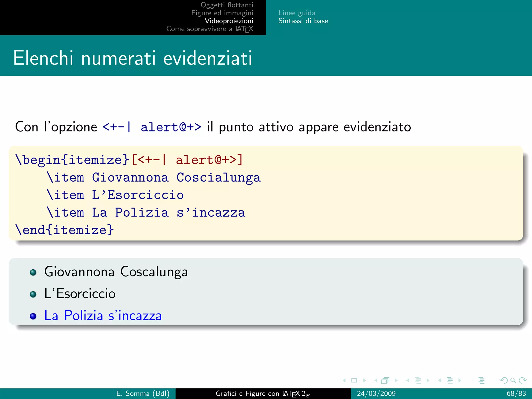Click the subsection navigation icon
Screen dimensions: 532x399
[x=418, y=381]
